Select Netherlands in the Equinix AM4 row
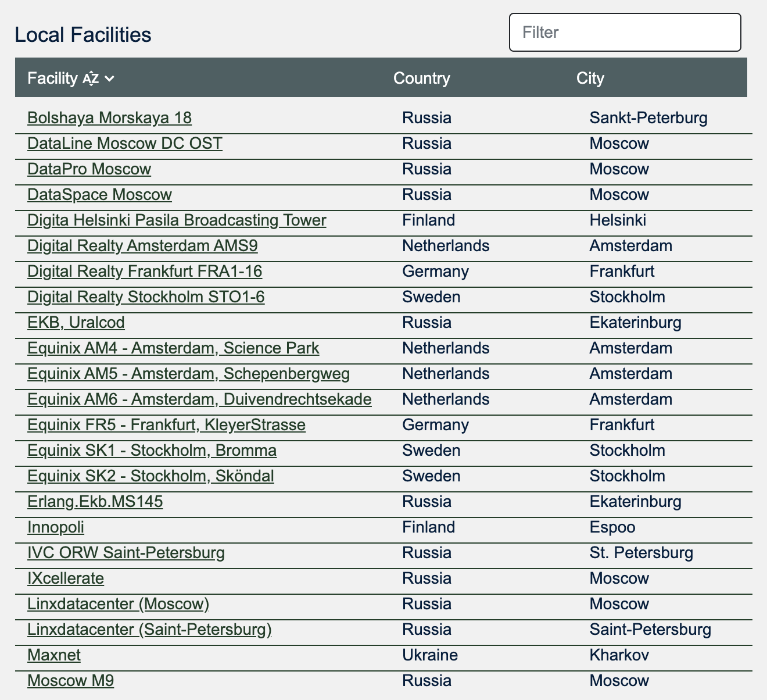The height and width of the screenshot is (700, 767). coord(446,348)
